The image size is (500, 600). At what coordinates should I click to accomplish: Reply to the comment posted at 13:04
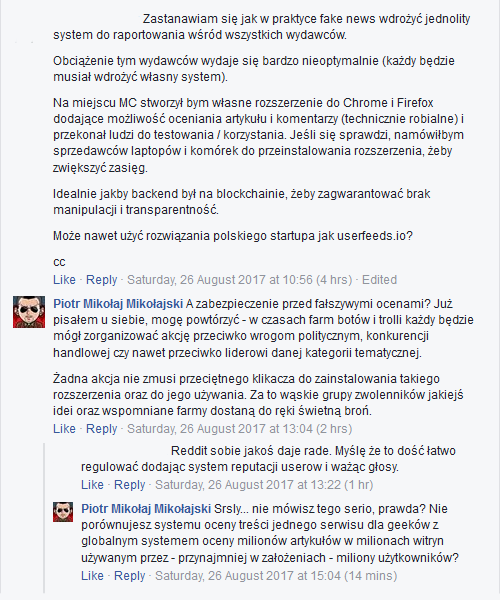(x=101, y=429)
